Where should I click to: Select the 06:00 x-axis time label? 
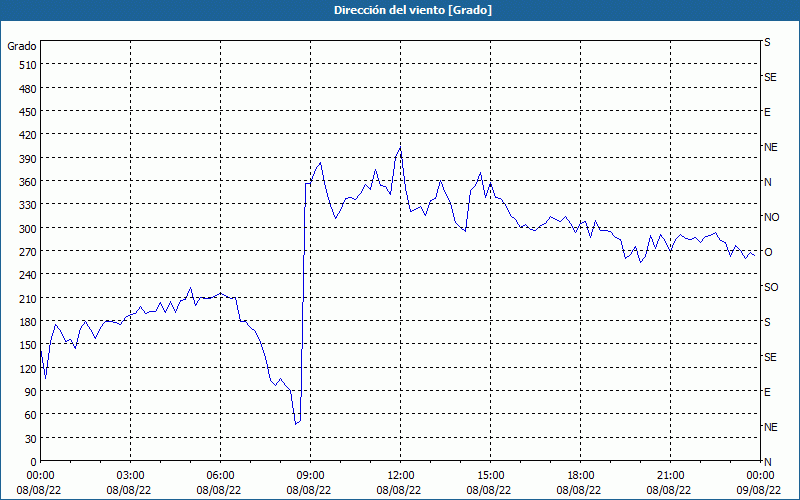[x=220, y=476]
